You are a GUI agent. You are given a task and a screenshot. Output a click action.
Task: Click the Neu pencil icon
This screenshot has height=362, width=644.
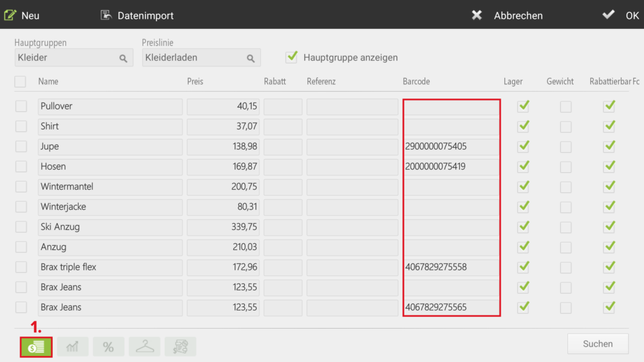point(10,15)
